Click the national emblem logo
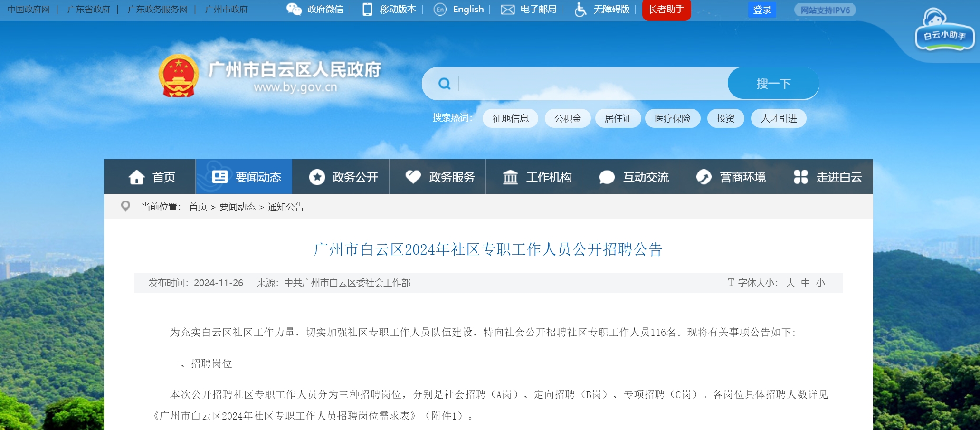 click(178, 76)
